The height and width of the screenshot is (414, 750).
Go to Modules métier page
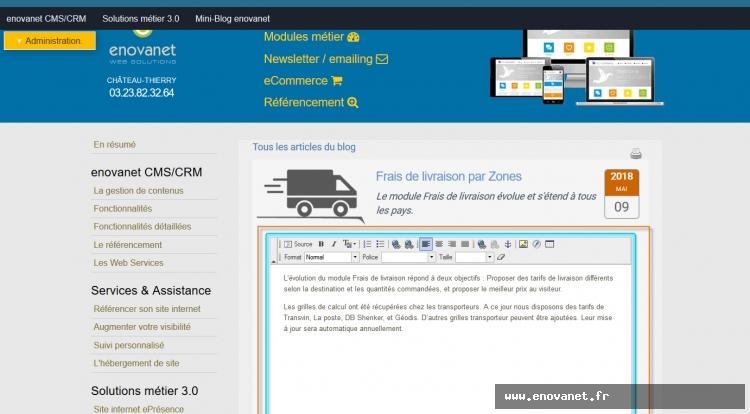[311, 37]
